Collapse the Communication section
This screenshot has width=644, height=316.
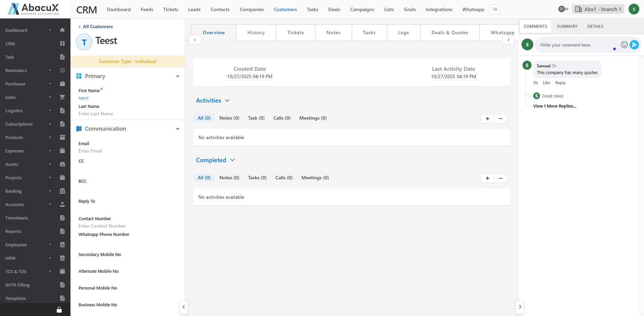[x=178, y=129]
